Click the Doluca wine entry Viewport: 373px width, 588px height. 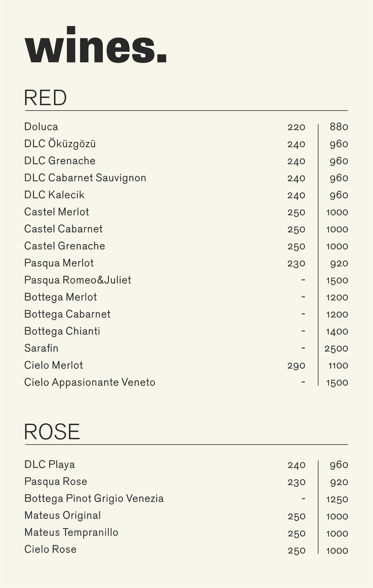point(41,126)
